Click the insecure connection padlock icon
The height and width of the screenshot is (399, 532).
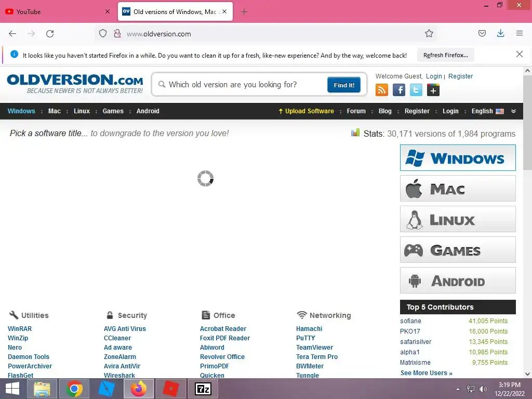tap(117, 34)
